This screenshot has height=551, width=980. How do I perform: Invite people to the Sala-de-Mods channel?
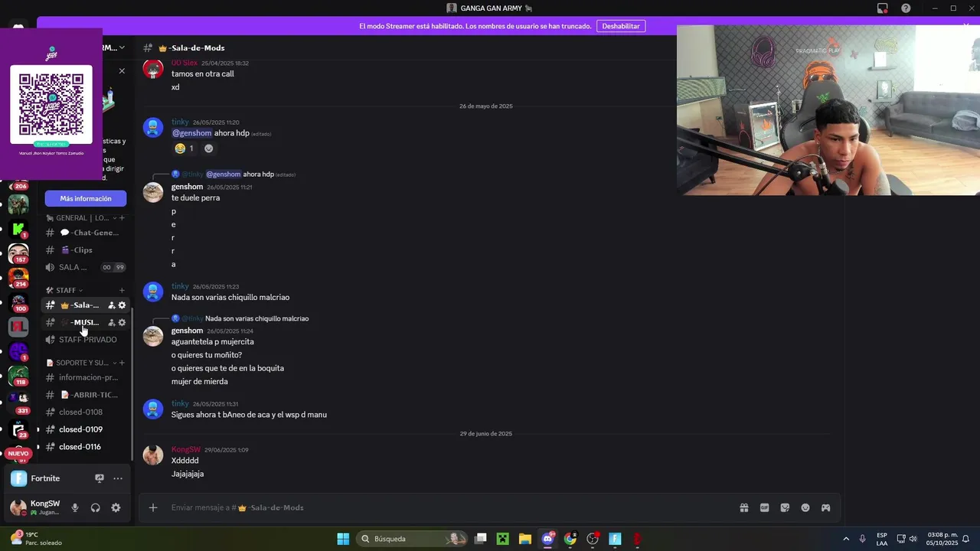(111, 305)
